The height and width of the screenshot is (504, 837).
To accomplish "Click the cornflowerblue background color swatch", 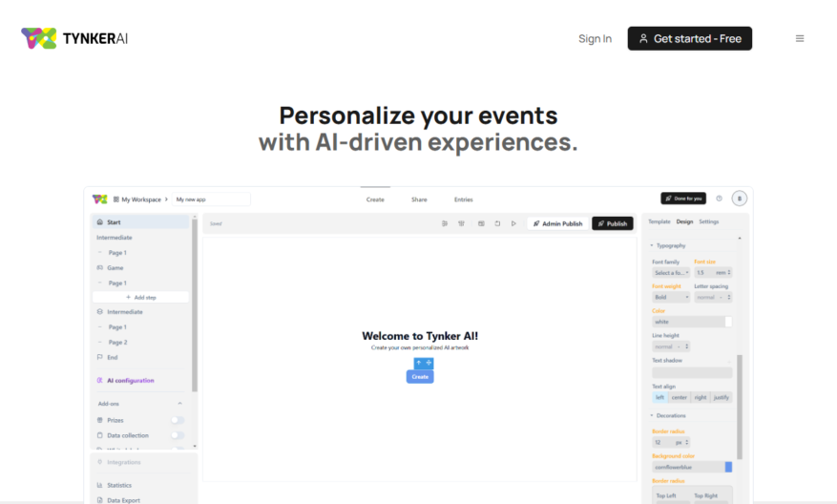I will 728,467.
